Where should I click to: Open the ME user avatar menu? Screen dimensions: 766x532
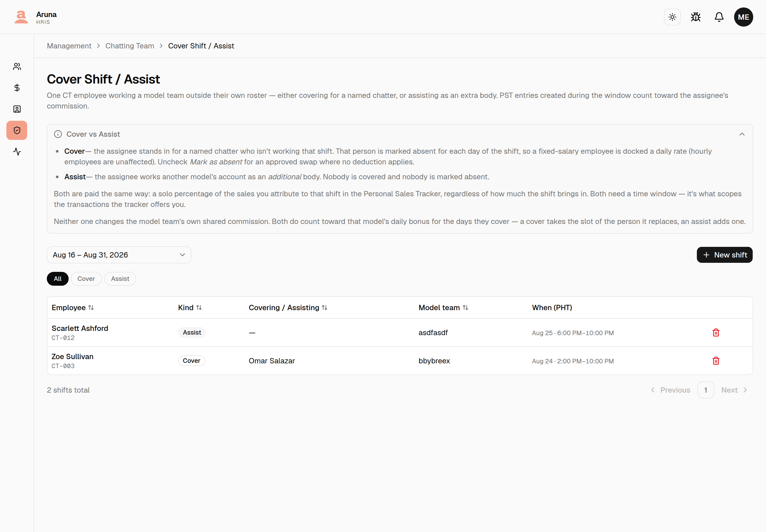[x=743, y=17]
